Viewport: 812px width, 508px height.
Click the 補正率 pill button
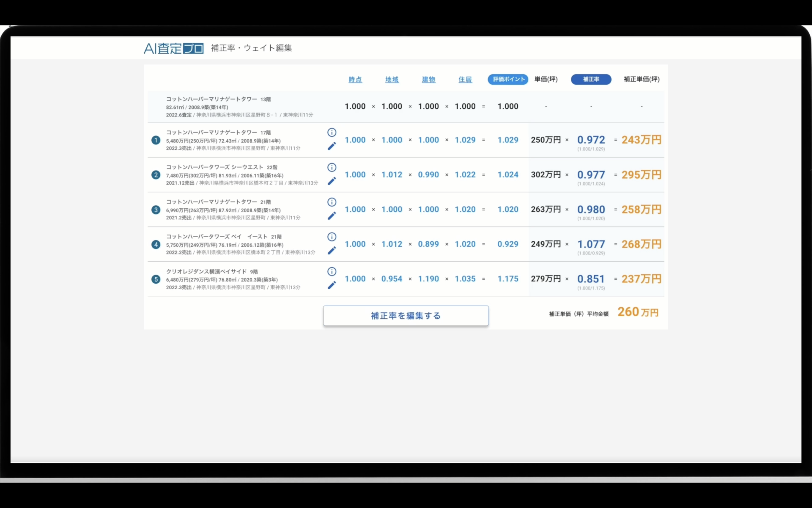(591, 79)
